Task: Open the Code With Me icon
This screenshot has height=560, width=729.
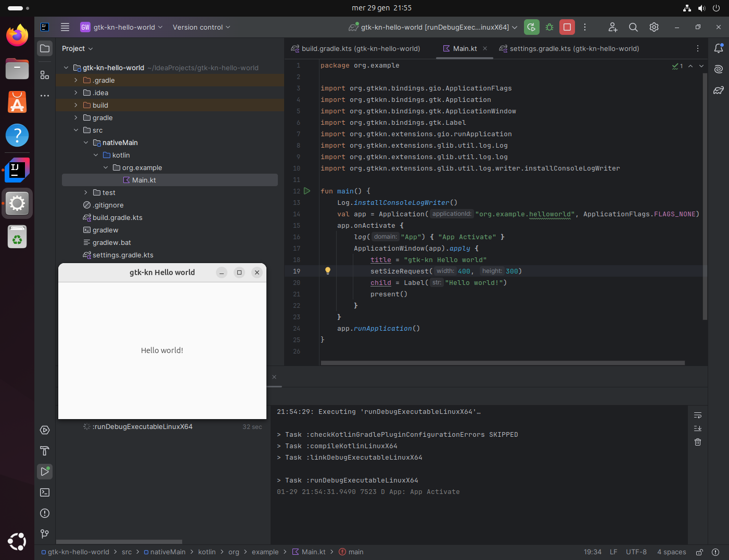Action: point(612,27)
